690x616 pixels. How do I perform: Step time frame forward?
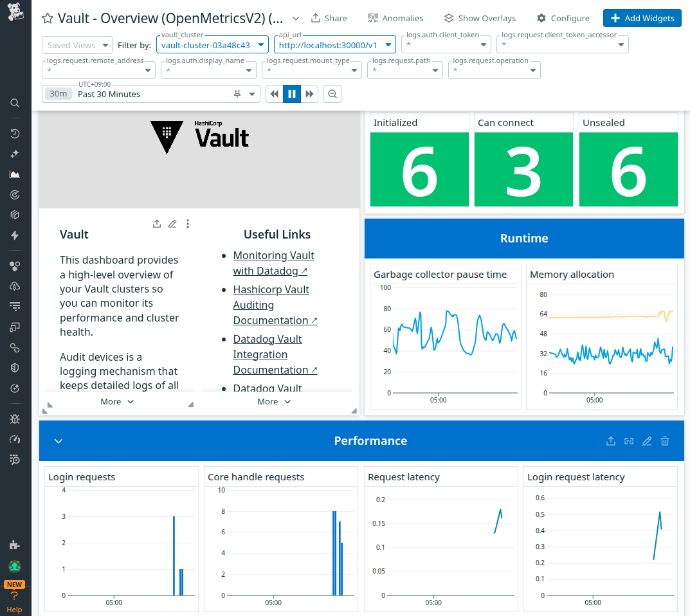tap(309, 94)
